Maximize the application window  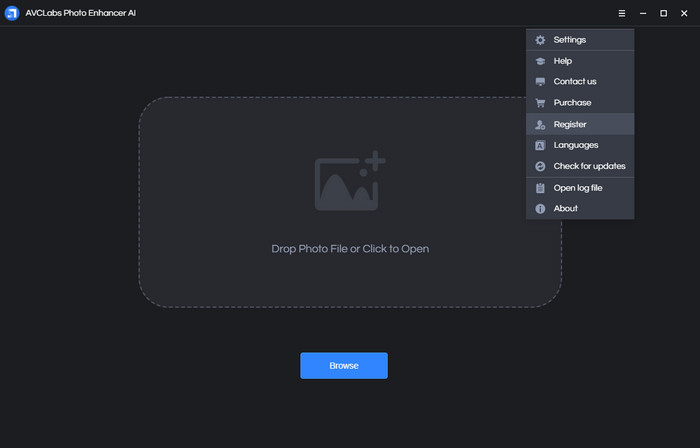(663, 13)
